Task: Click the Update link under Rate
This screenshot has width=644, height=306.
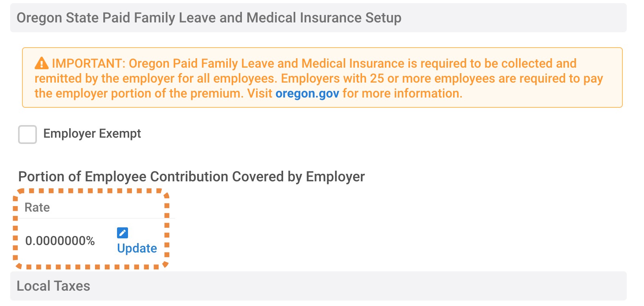Action: (137, 249)
